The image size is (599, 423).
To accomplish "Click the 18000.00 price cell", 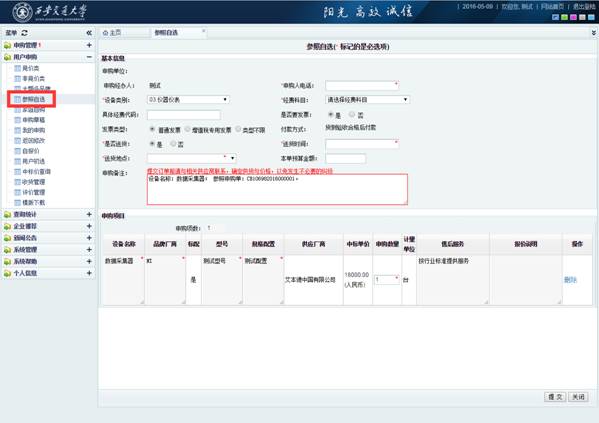I will pyautogui.click(x=357, y=280).
